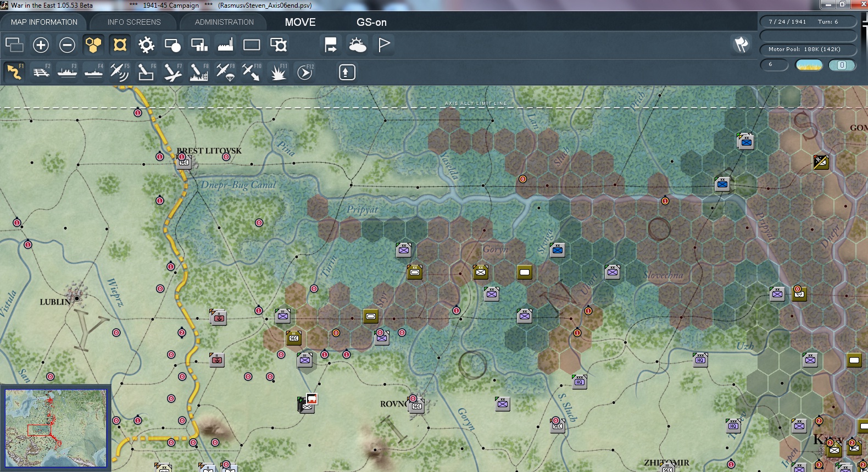
Task: Click the AXIS ALLY LIMIT LINE label
Action: click(476, 103)
